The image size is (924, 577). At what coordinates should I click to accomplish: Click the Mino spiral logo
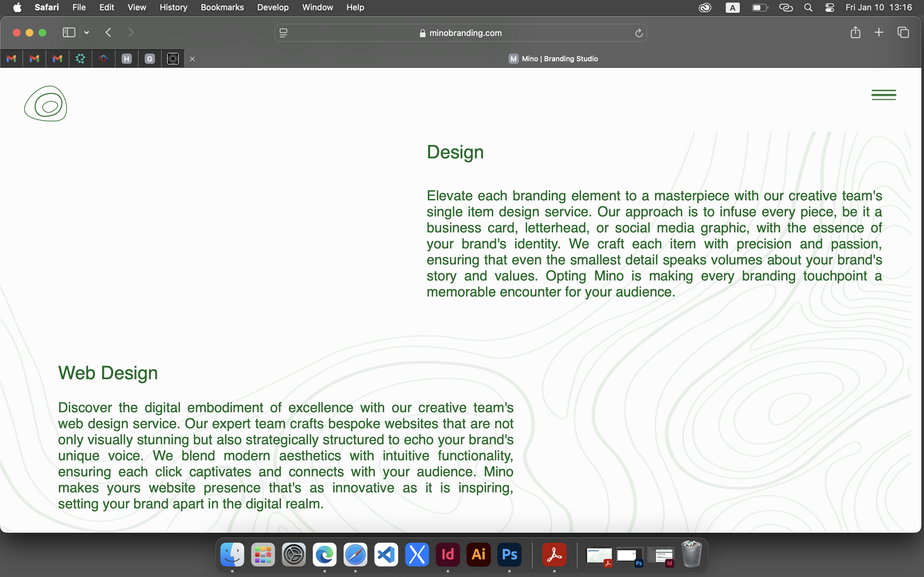tap(46, 104)
